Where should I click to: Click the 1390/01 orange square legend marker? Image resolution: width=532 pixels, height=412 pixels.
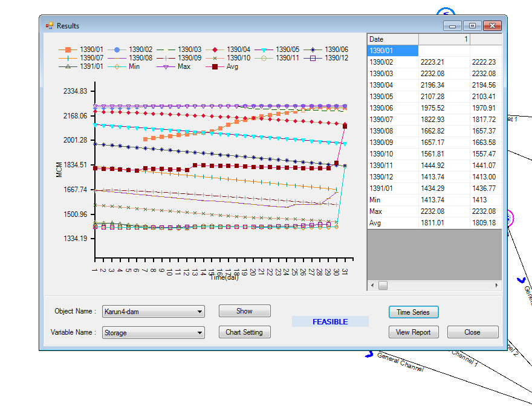point(68,50)
